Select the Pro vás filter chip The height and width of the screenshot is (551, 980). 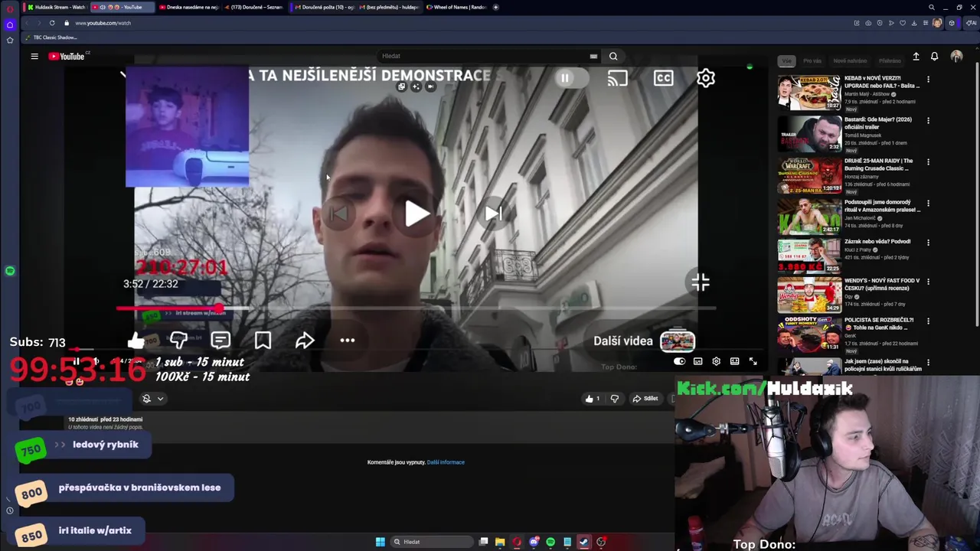812,60
